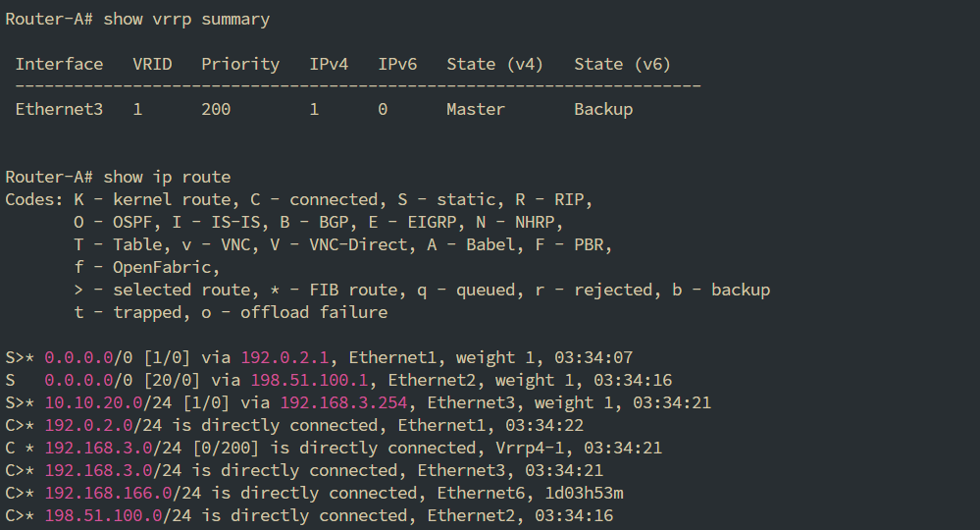
Task: Select the 192.168.166.0 network prefix
Action: pos(108,493)
